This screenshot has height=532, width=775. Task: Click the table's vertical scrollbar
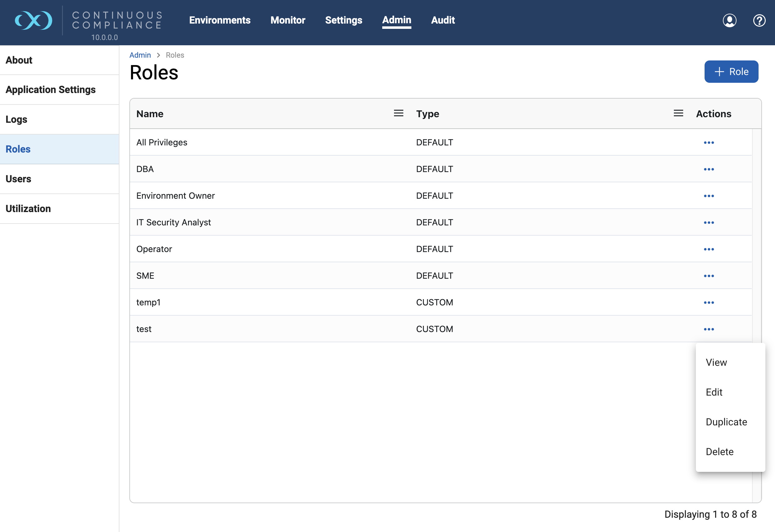[756, 233]
